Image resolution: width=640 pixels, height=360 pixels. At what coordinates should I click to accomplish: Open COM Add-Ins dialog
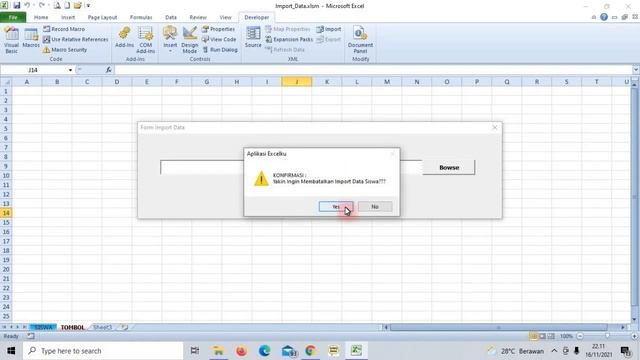145,40
